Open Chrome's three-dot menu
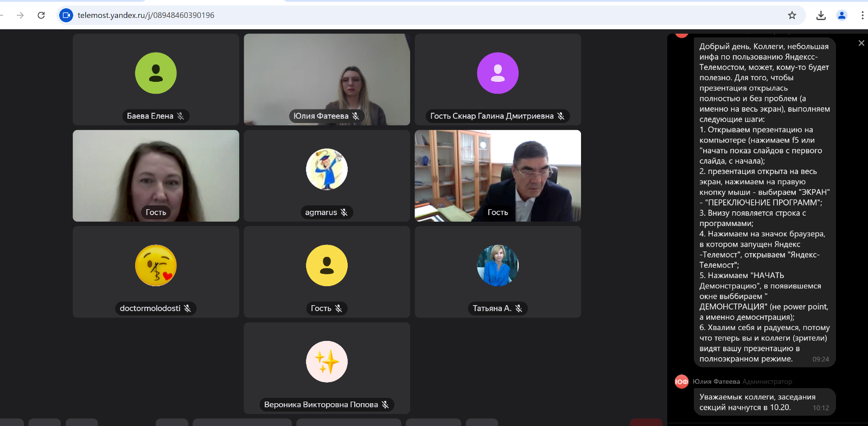The width and height of the screenshot is (868, 426). 863,15
